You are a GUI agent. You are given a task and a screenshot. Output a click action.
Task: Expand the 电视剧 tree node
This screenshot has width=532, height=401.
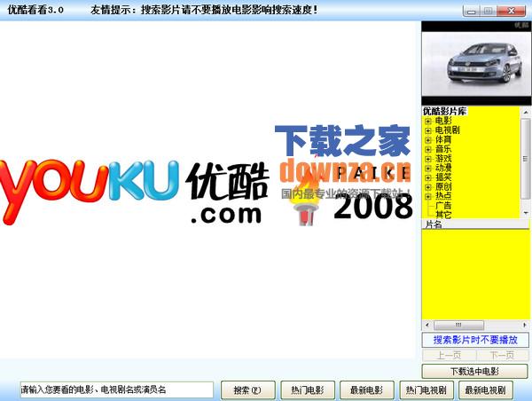[x=428, y=130]
